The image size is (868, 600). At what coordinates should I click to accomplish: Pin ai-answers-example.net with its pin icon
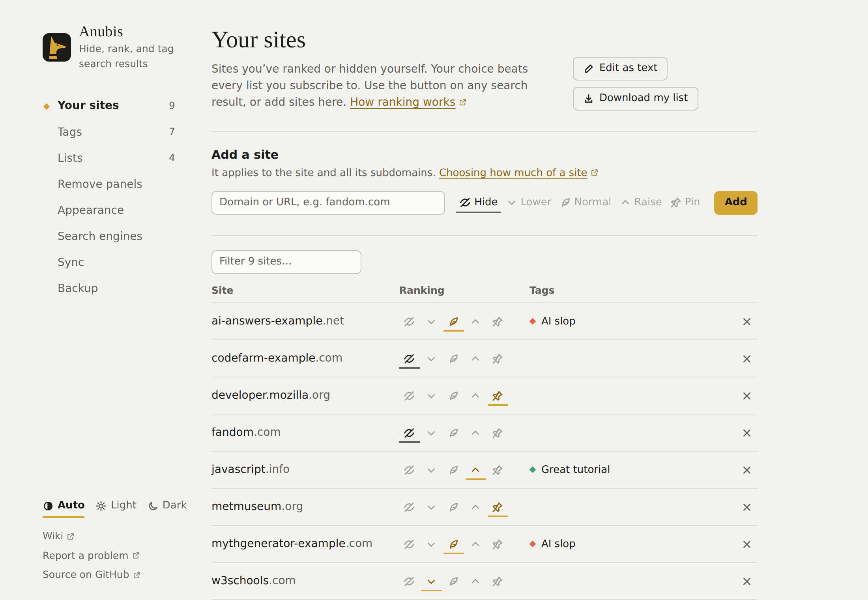[x=498, y=322]
